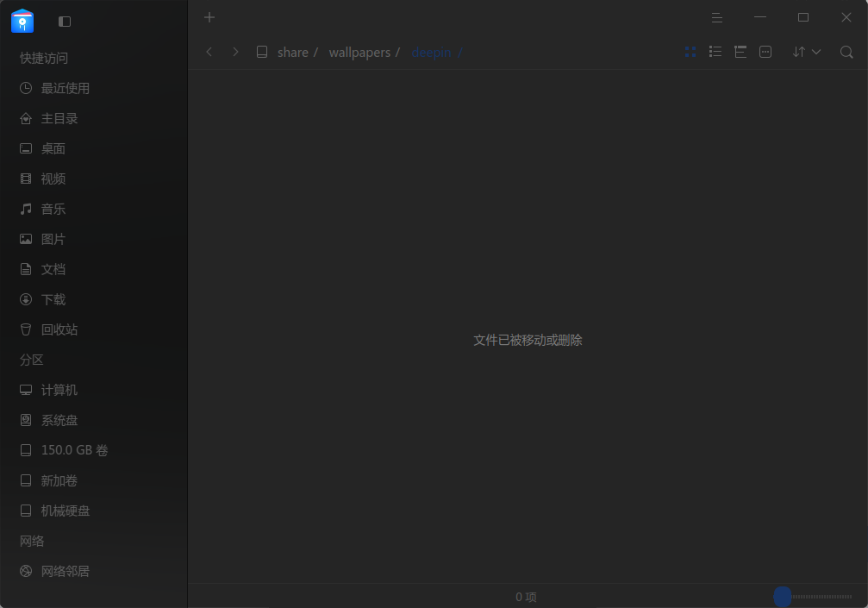Navigate to the wallpapers breadcrumb
This screenshot has height=608, width=868.
(359, 53)
